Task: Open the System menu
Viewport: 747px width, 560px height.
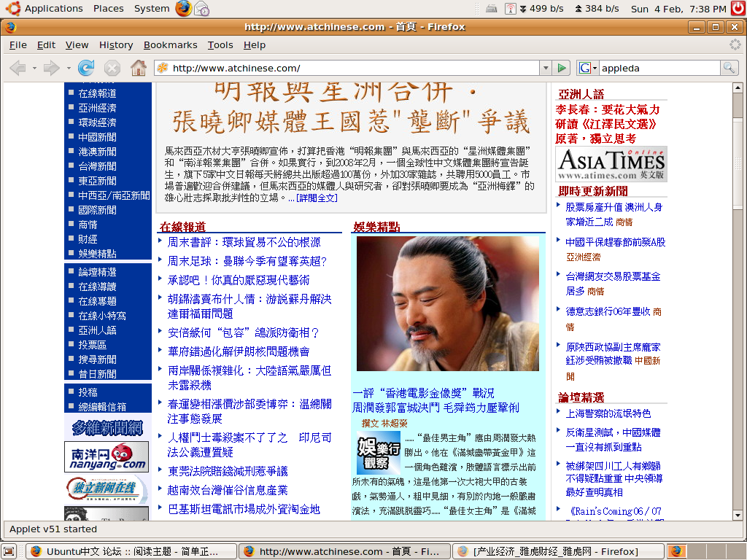Action: tap(152, 9)
